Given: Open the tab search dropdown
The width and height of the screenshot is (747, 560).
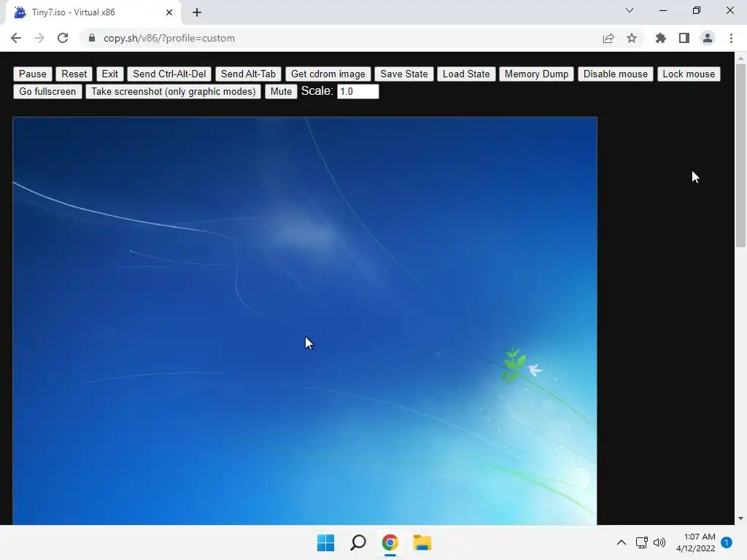Looking at the screenshot, I should 630,10.
